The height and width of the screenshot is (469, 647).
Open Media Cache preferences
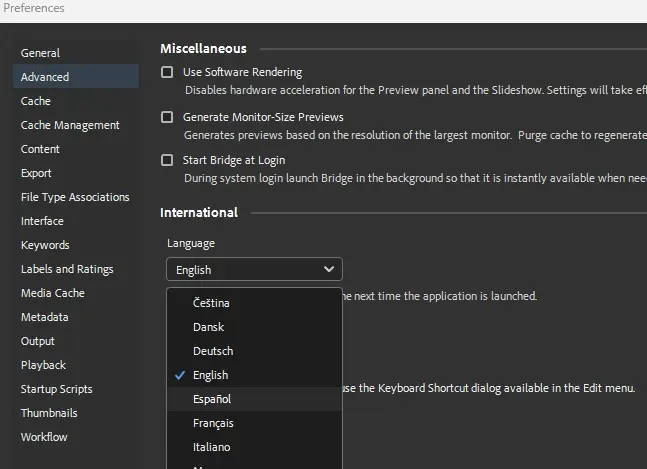point(76,293)
